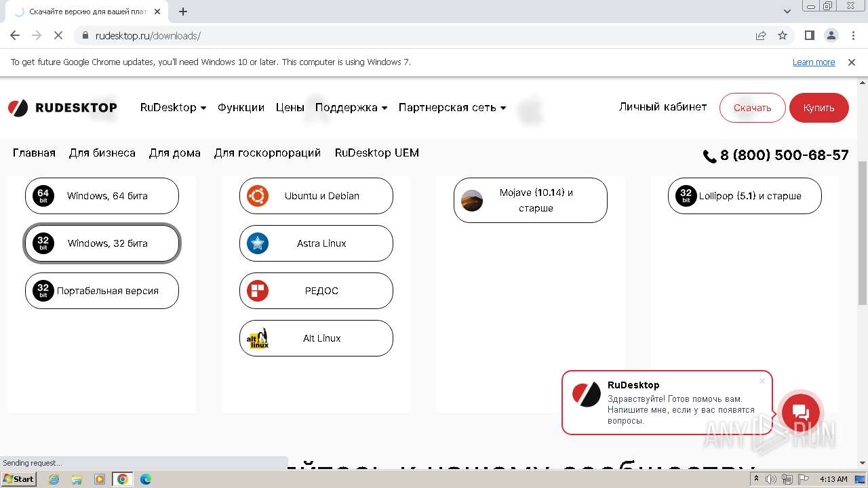
Task: Click the Alt Linux logo icon
Action: pos(258,338)
